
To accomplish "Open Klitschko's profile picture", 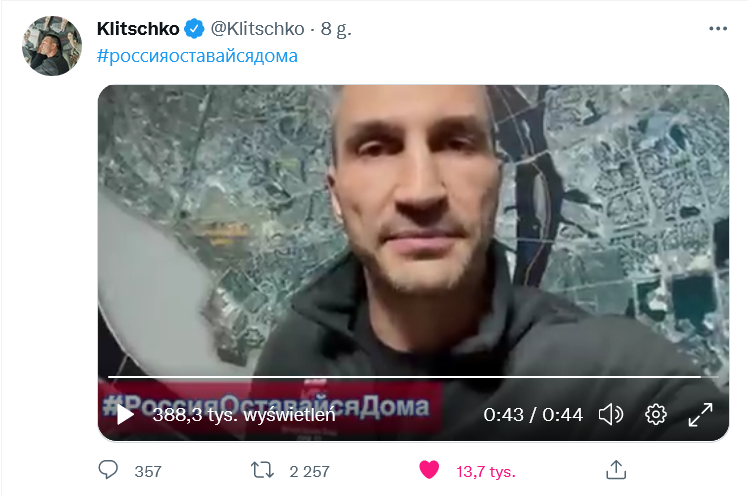I will pyautogui.click(x=52, y=46).
